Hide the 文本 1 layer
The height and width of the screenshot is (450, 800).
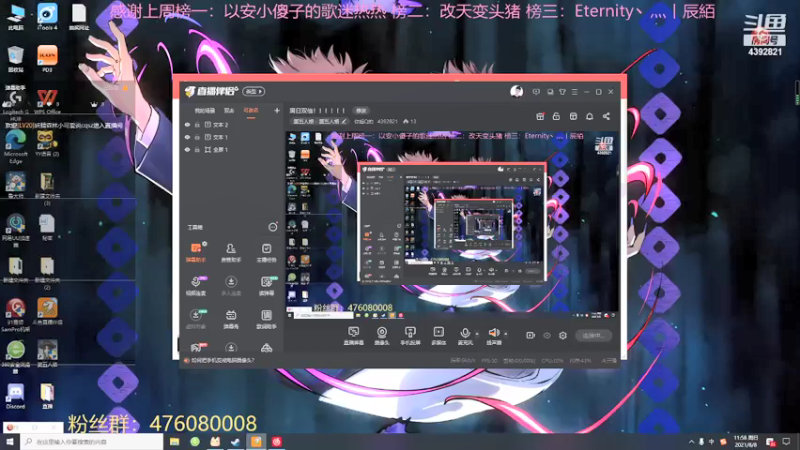tap(187, 137)
